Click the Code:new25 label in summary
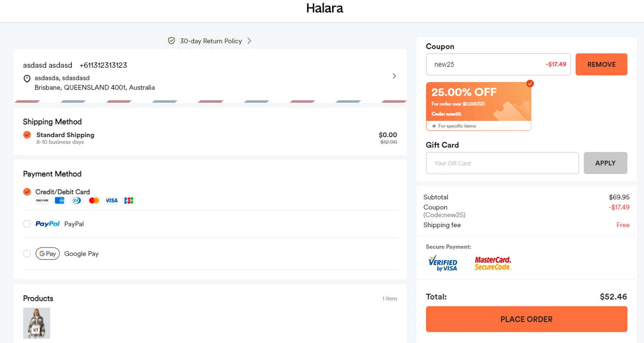 444,215
